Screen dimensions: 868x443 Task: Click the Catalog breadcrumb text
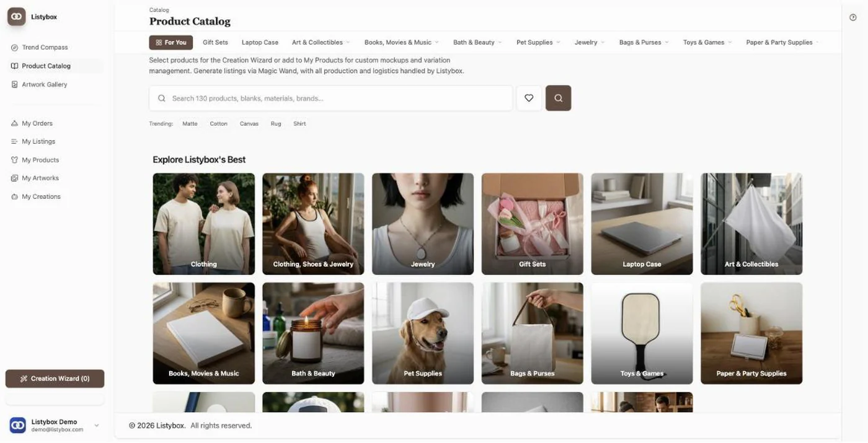click(x=159, y=10)
